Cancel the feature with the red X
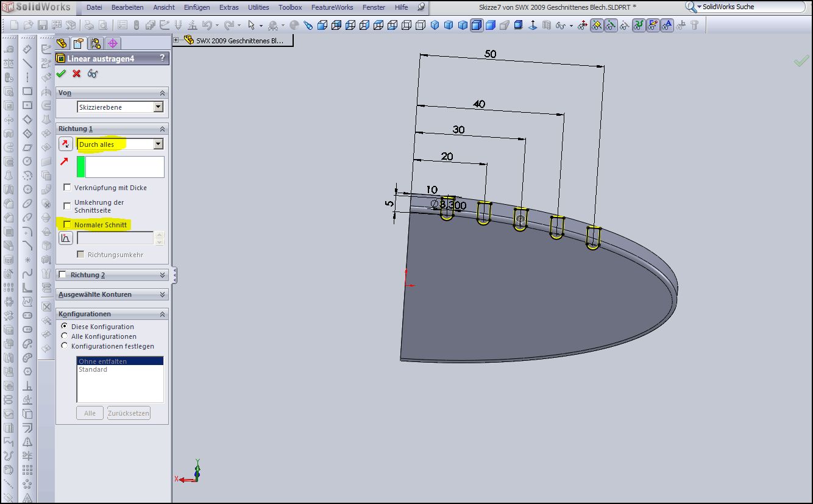Screen dimensions: 813x504 (x=76, y=74)
